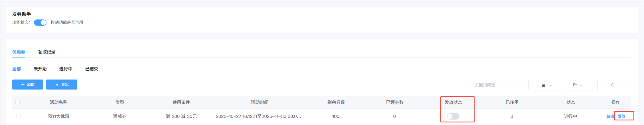This screenshot has width=644, height=125.
Task: Select the 优惠券 tab
Action: 19,52
